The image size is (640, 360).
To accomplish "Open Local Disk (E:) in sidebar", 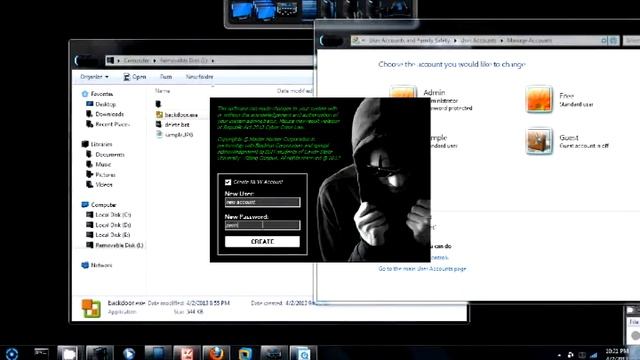I will (x=109, y=235).
